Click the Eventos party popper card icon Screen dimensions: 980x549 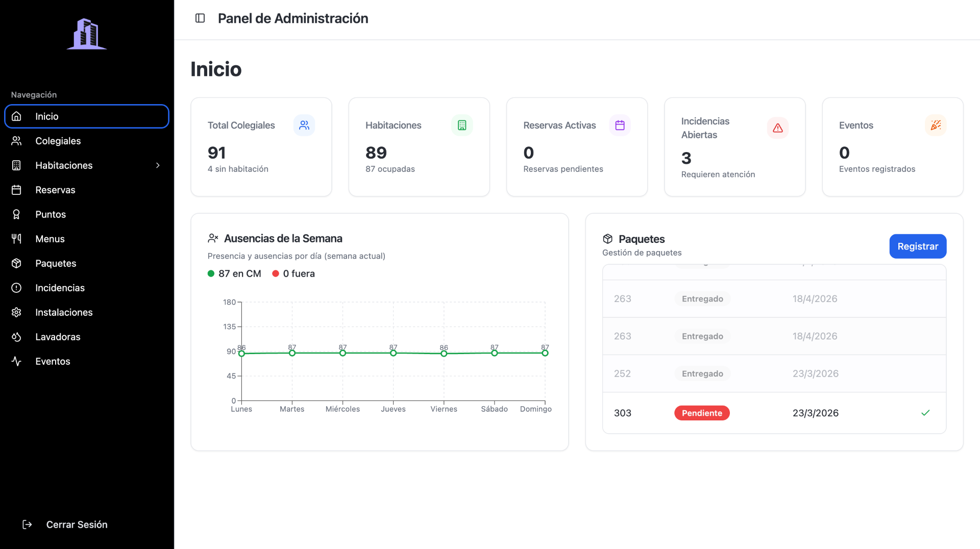936,125
